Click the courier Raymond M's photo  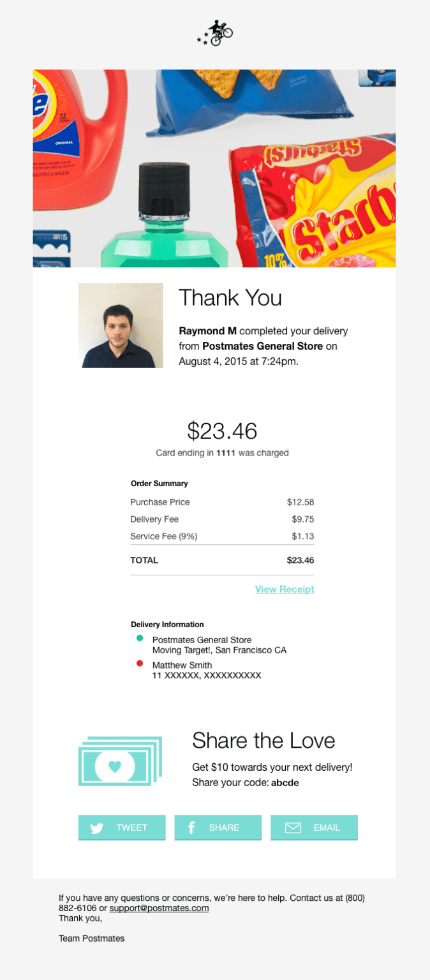pos(121,325)
